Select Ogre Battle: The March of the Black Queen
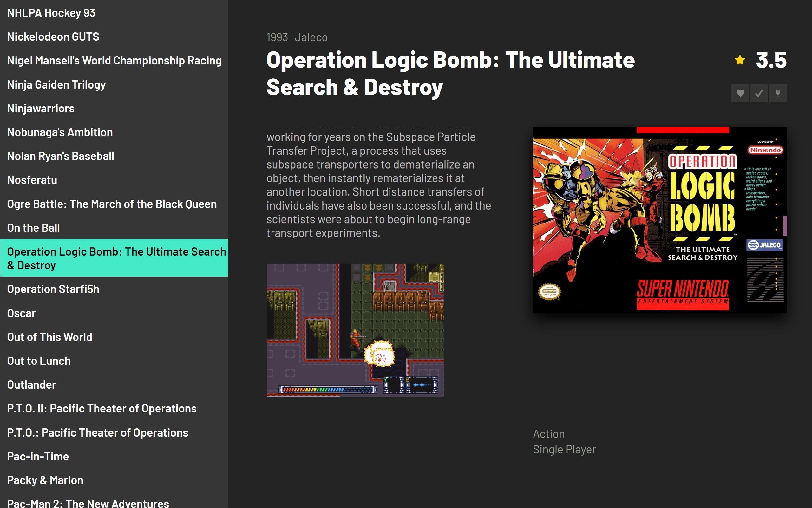The width and height of the screenshot is (812, 508). [x=114, y=204]
